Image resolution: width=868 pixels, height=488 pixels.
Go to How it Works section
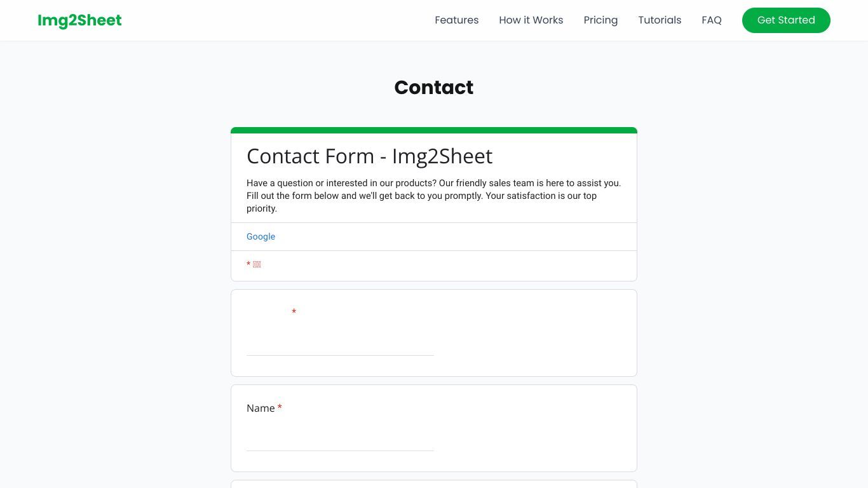(x=531, y=20)
